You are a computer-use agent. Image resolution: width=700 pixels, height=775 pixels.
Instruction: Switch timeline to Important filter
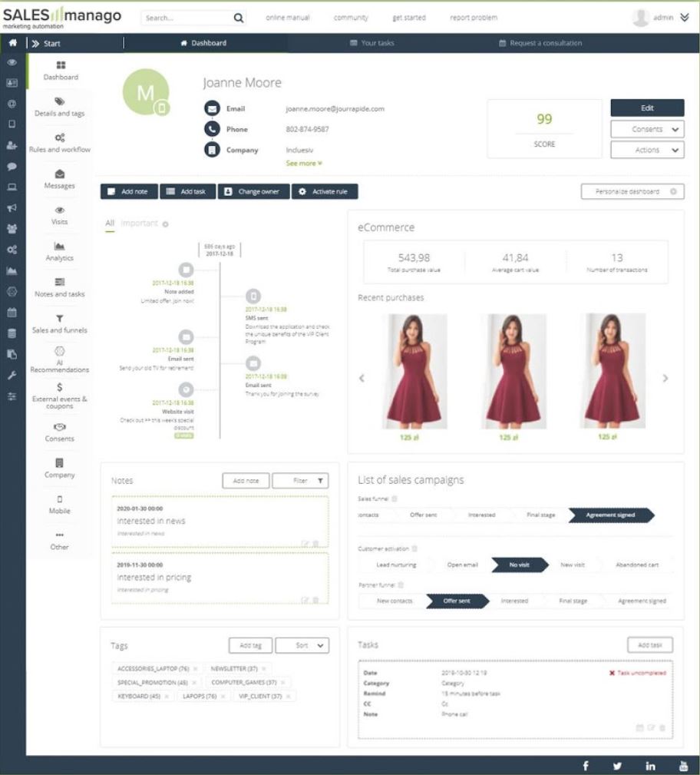tap(139, 224)
